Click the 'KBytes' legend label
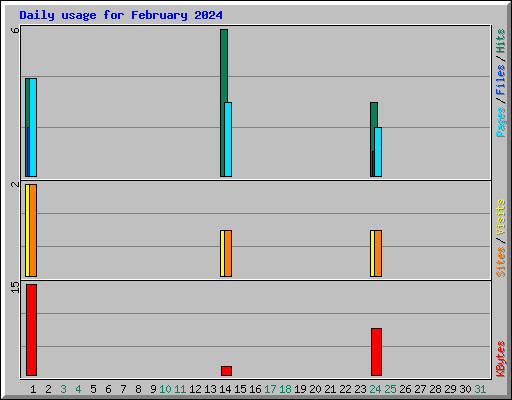The width and height of the screenshot is (512, 400). coord(501,359)
